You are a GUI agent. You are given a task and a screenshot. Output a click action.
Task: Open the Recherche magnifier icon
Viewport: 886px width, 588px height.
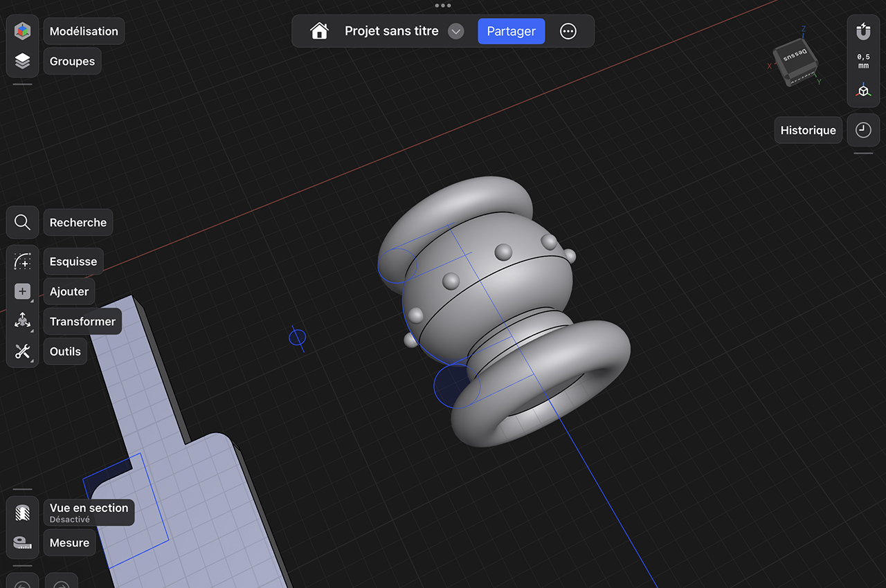(22, 223)
